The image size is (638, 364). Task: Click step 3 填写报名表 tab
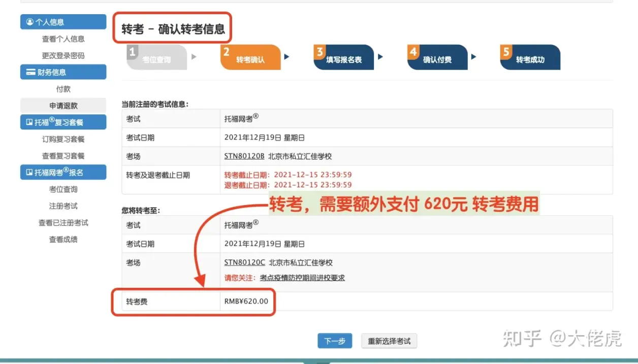tap(344, 57)
